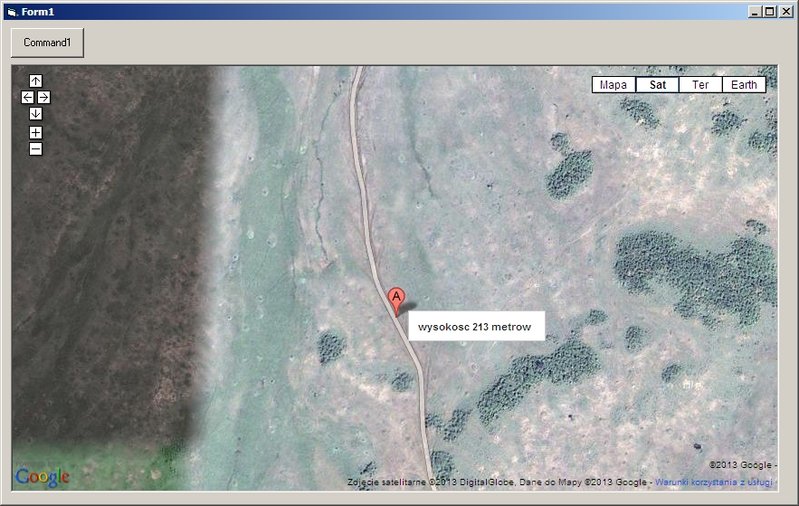The width and height of the screenshot is (799, 506).
Task: Select the red marker A
Action: click(x=396, y=301)
